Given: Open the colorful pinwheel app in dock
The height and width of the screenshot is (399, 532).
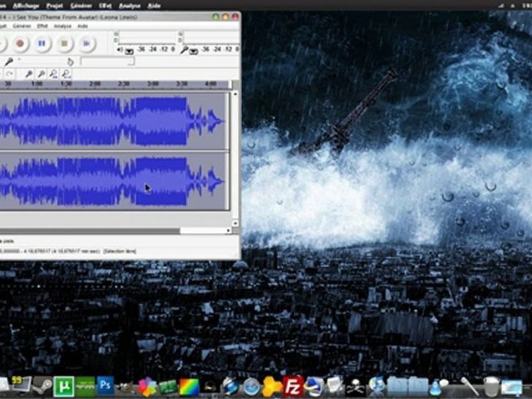Looking at the screenshot, I should coord(147,386).
